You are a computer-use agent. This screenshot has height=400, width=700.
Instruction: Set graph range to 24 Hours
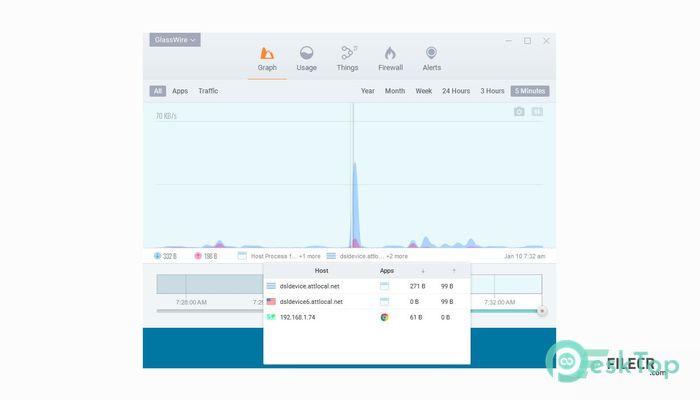pos(456,91)
